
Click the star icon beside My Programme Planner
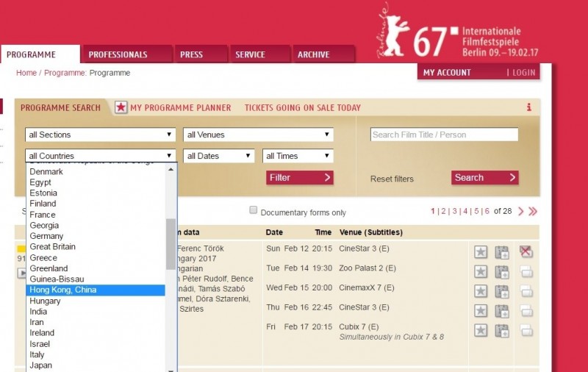(x=121, y=107)
